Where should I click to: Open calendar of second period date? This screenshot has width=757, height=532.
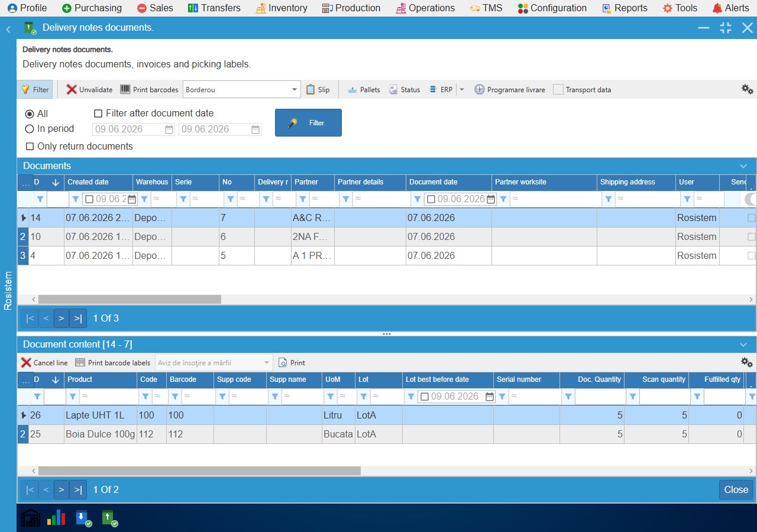point(255,129)
